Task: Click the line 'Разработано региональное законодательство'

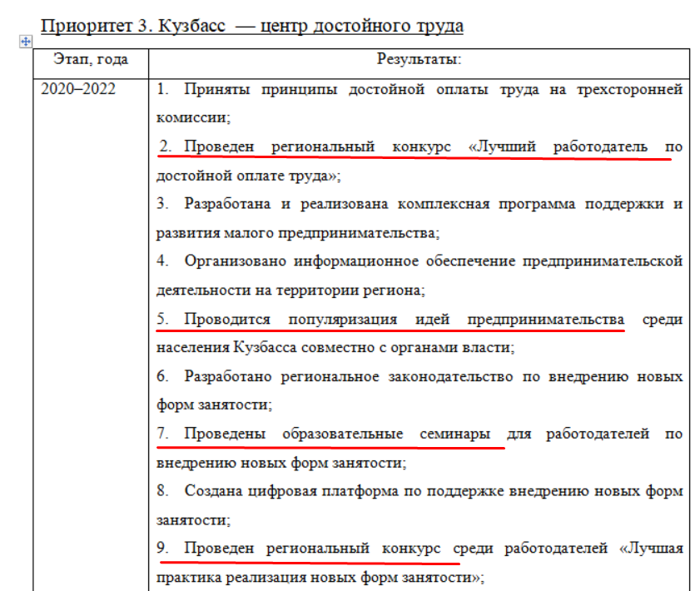Action: click(x=348, y=377)
